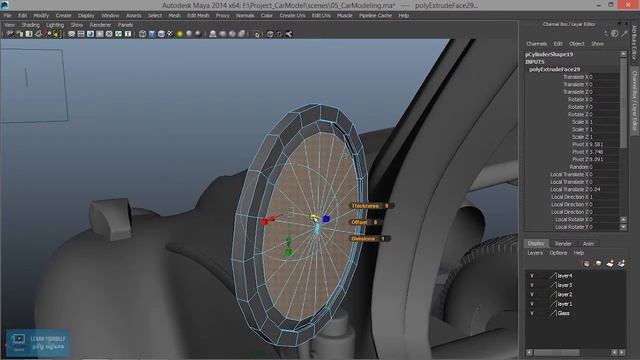Click the blue Z-axis manipulator handle
The width and height of the screenshot is (640, 360).
[326, 219]
